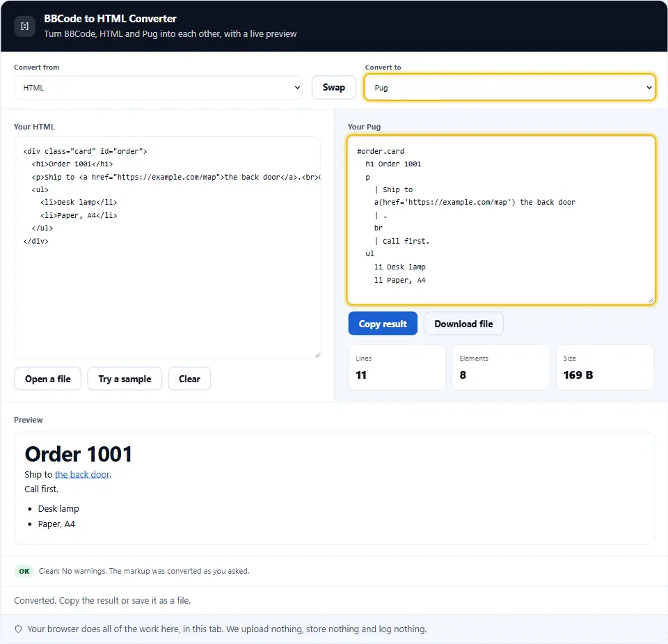
Task: Click the 'BBCode to HTML Converter' title
Action: pyautogui.click(x=110, y=19)
